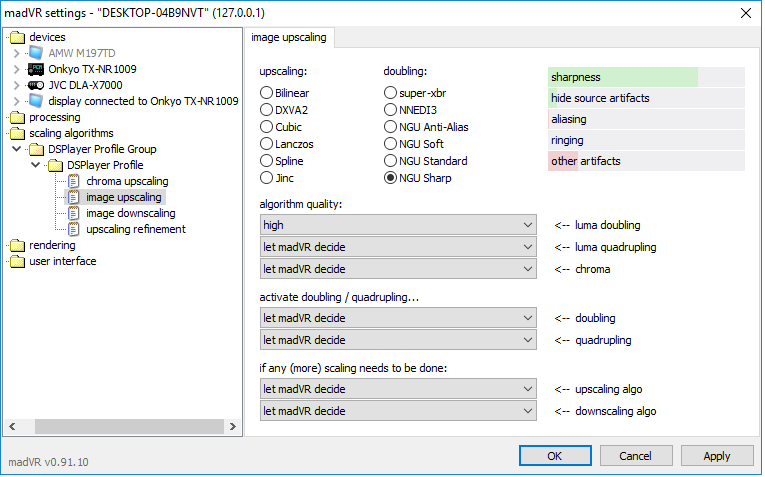Select the Lanczos upscaling radio button
The height and width of the screenshot is (477, 765).
coord(266,144)
